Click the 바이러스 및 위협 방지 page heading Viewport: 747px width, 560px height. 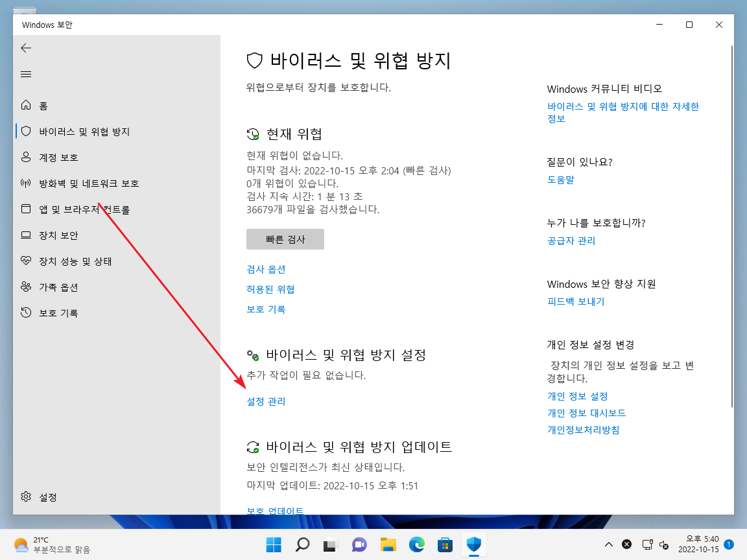(x=360, y=60)
